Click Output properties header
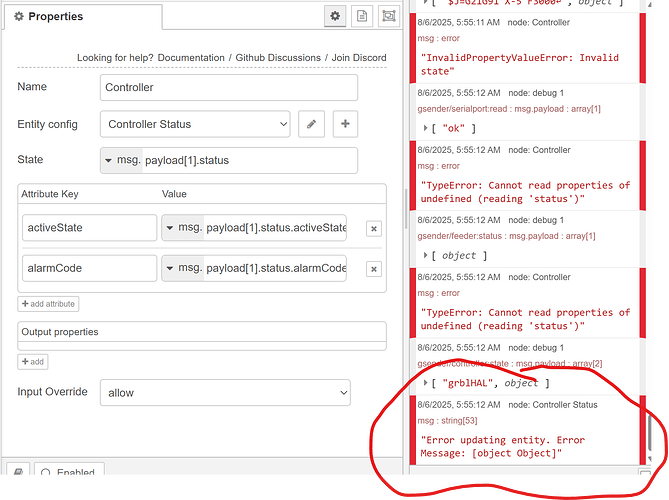 [202, 332]
